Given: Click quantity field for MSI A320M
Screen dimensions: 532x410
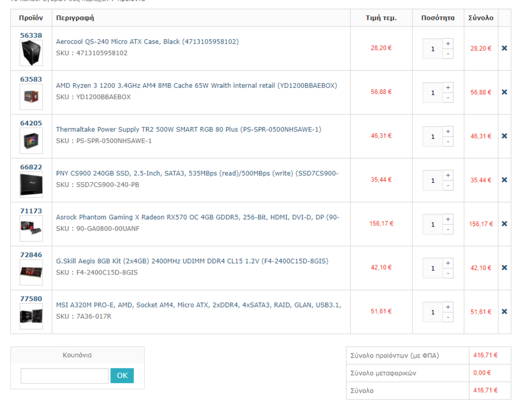Looking at the screenshot, I should (x=432, y=312).
